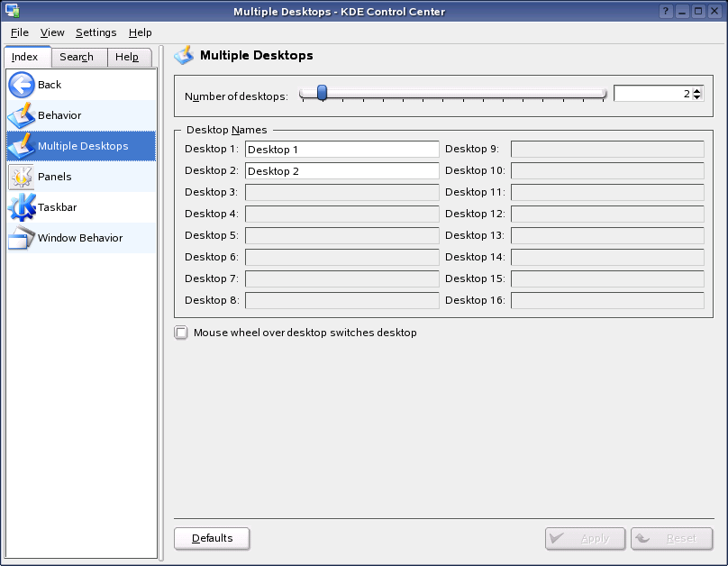Select the Behavior label in sidebar

click(x=59, y=115)
